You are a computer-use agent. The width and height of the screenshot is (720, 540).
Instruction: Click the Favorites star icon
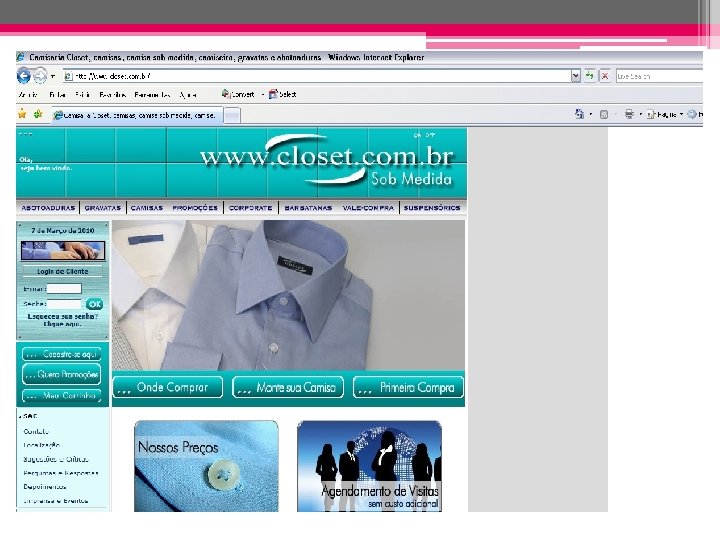22,114
